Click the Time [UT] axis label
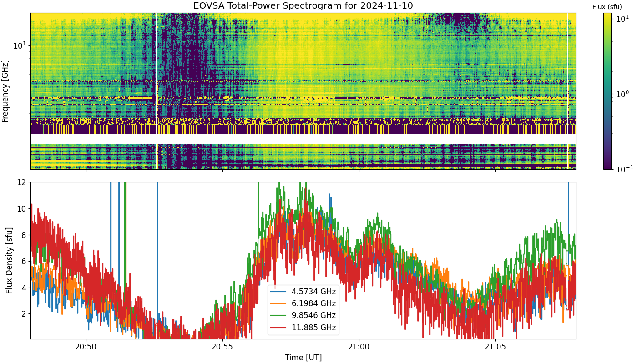The image size is (637, 364). [303, 358]
